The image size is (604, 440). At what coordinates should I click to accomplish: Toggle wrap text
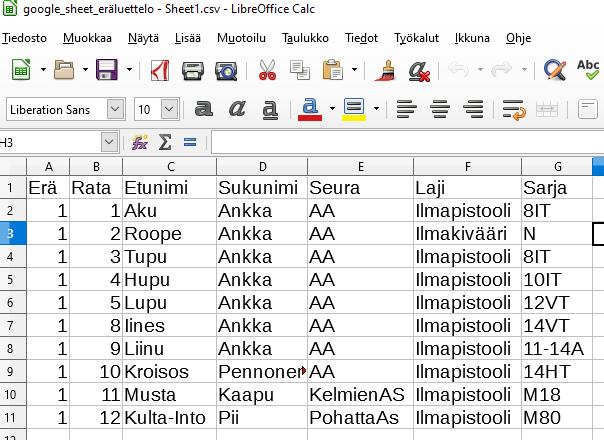[x=514, y=110]
